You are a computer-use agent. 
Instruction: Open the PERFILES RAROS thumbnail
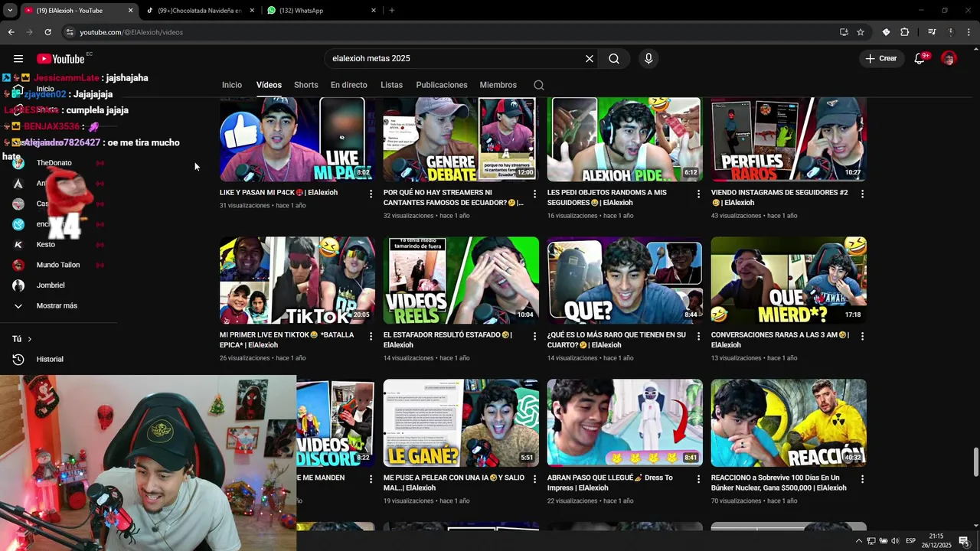[x=789, y=139]
